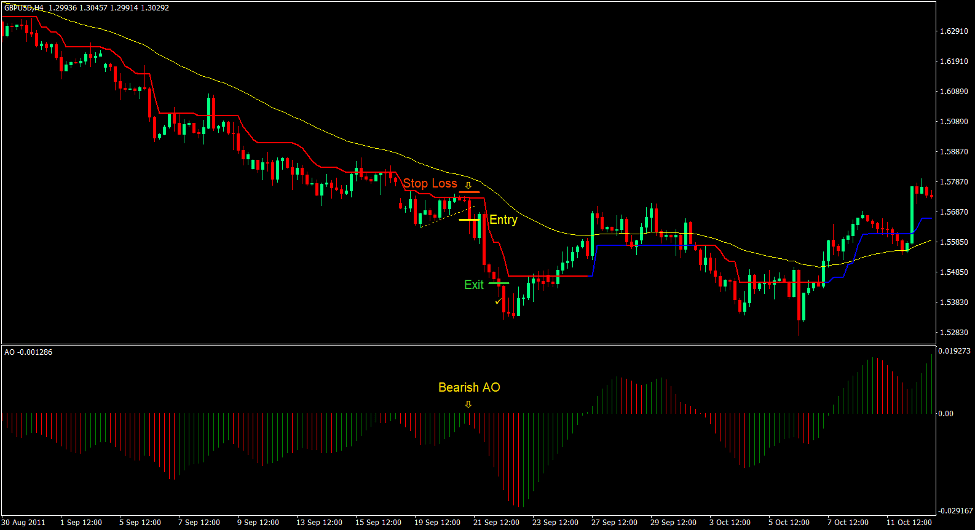
Task: Select the orange Stop Loss level marker
Action: pyautogui.click(x=469, y=192)
